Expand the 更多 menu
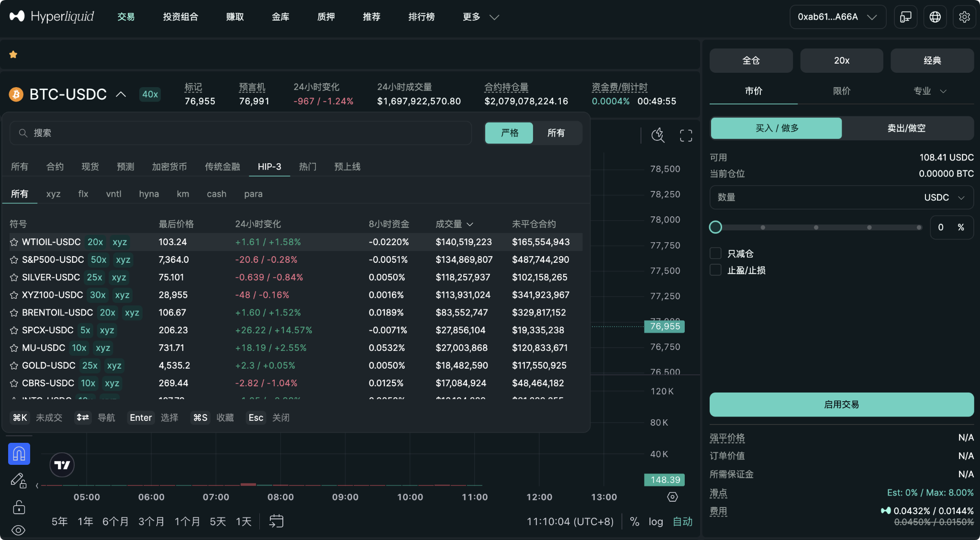Viewport: 980px width, 540px height. click(481, 17)
